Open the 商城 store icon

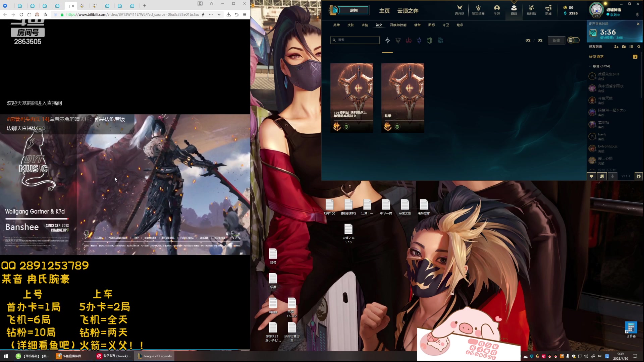pos(548,10)
